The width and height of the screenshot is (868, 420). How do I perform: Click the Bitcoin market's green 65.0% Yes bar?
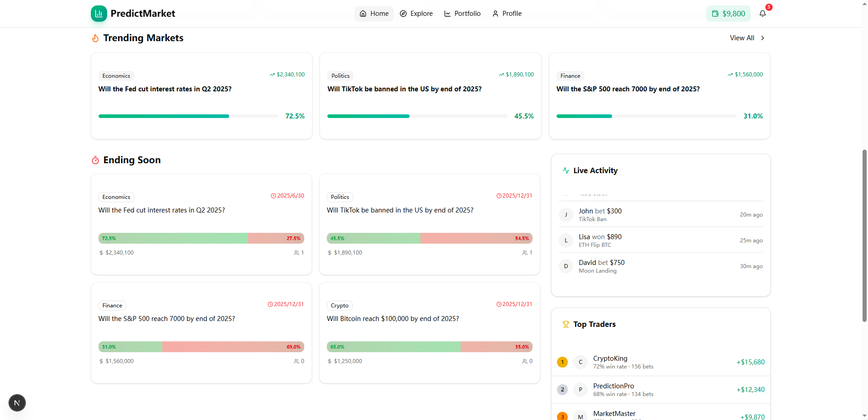click(393, 347)
